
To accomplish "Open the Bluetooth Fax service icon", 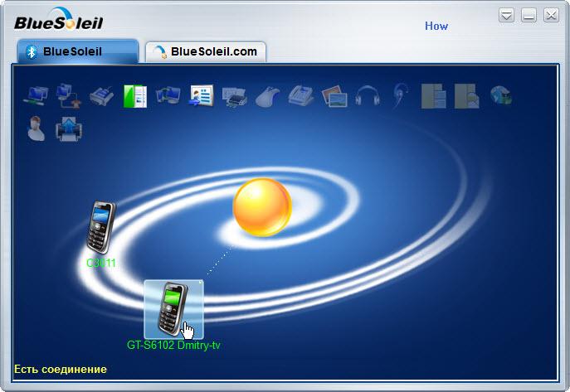I will (301, 96).
